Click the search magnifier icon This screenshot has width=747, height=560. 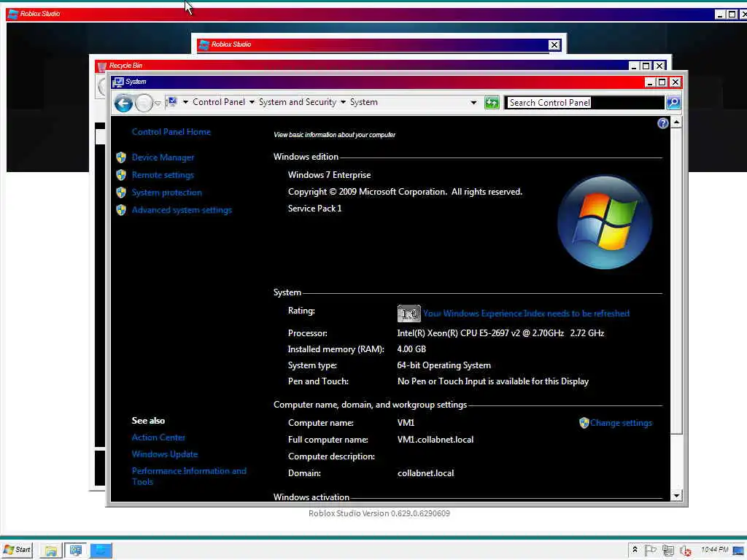coord(673,102)
